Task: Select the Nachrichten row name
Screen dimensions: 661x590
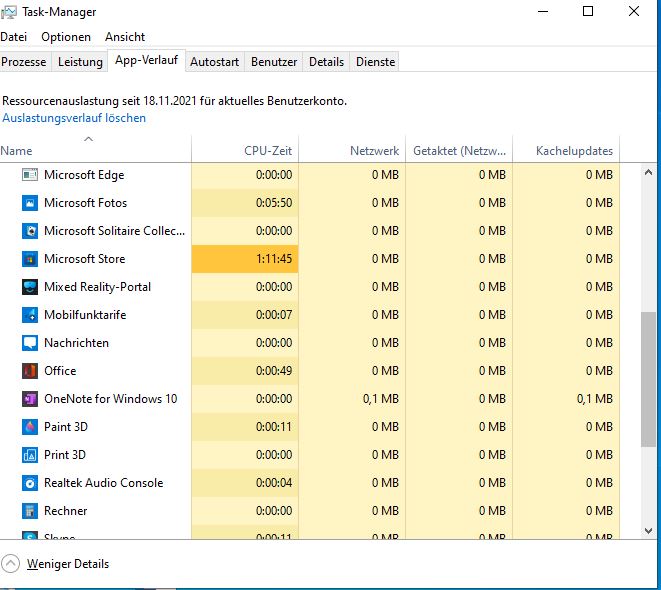Action: tap(76, 343)
